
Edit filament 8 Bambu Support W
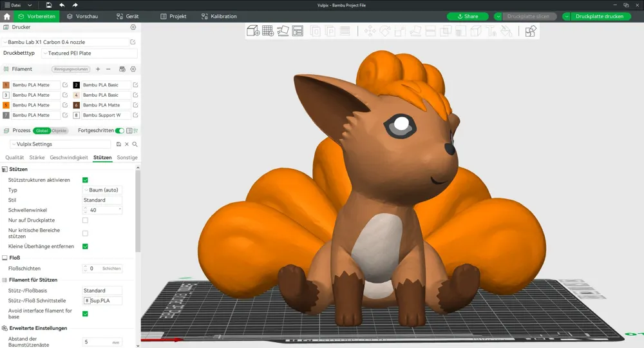click(x=135, y=115)
